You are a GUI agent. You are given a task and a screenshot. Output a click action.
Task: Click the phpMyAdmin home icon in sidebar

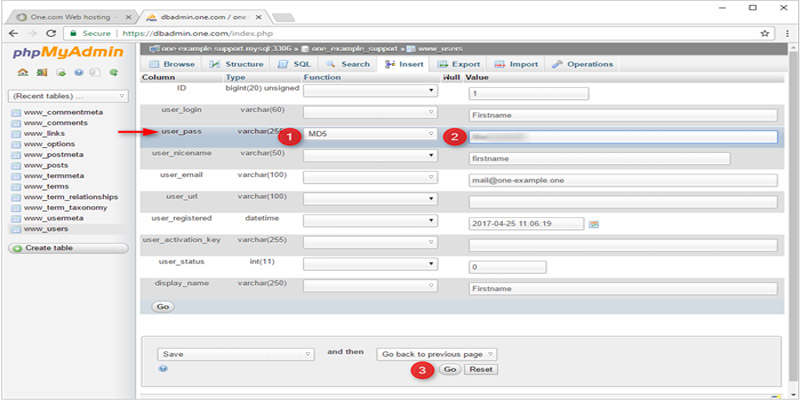point(21,72)
